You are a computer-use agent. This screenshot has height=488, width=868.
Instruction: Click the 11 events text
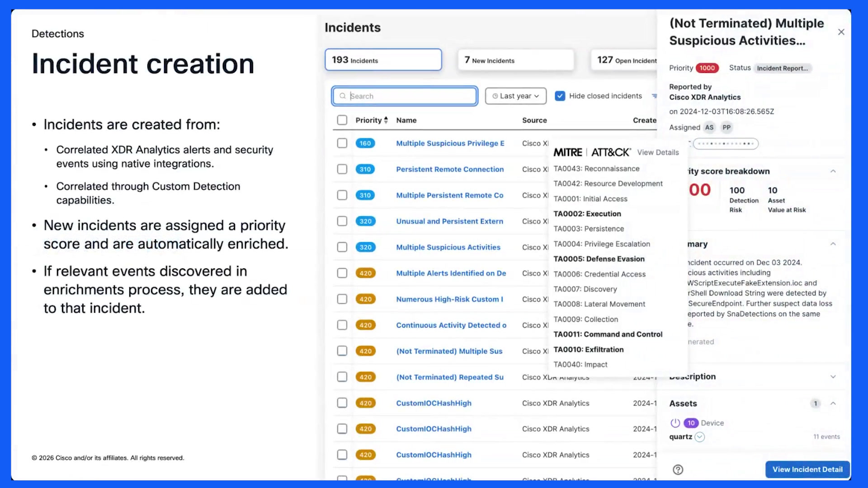pos(826,437)
